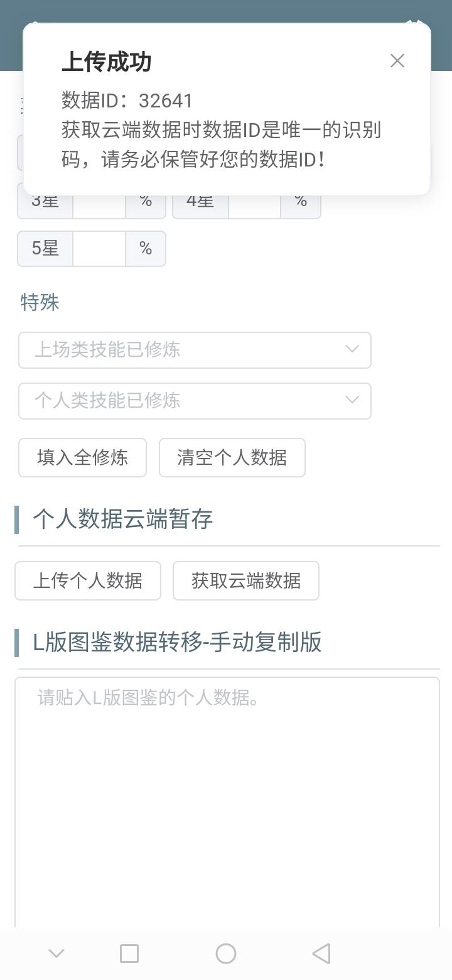The width and height of the screenshot is (452, 980).
Task: Tap the 上传个人数据 button
Action: point(88,580)
